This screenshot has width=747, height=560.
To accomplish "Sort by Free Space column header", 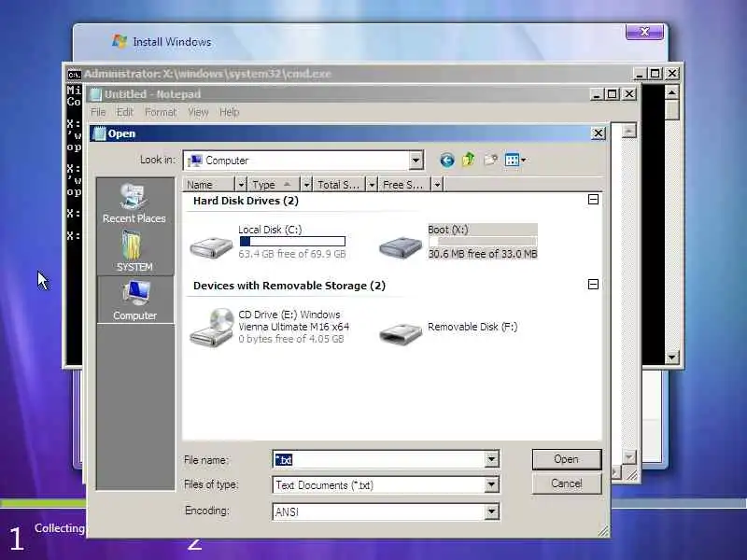I will [404, 184].
